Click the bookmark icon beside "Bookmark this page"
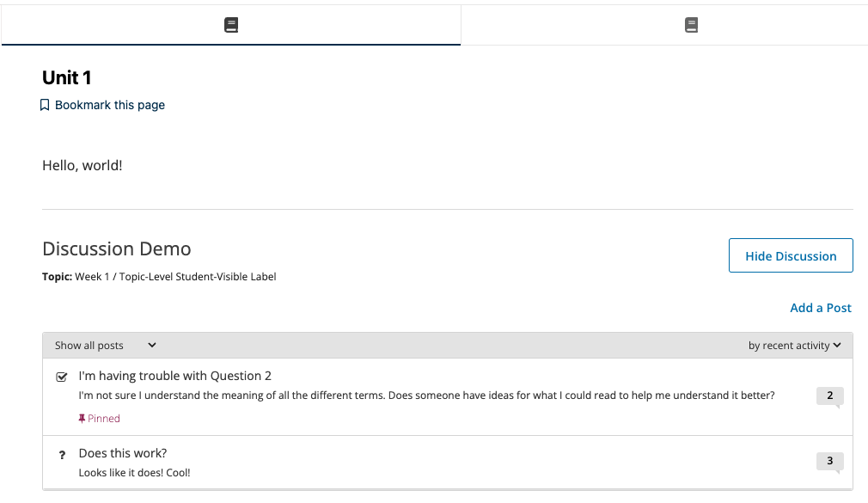Image resolution: width=868 pixels, height=503 pixels. pos(45,104)
